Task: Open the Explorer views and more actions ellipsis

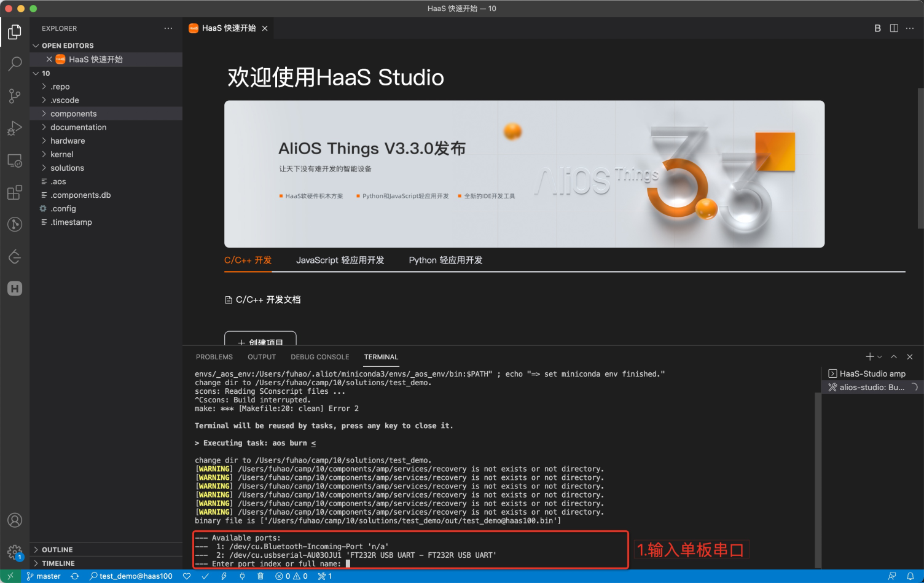Action: [168, 28]
